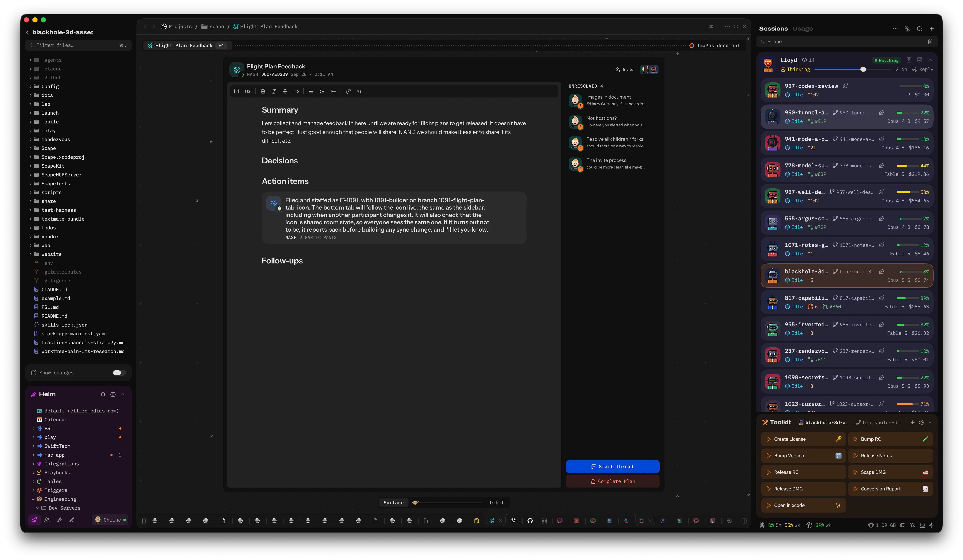Image resolution: width=963 pixels, height=560 pixels.
Task: Switch to the Usage tab
Action: (x=803, y=29)
